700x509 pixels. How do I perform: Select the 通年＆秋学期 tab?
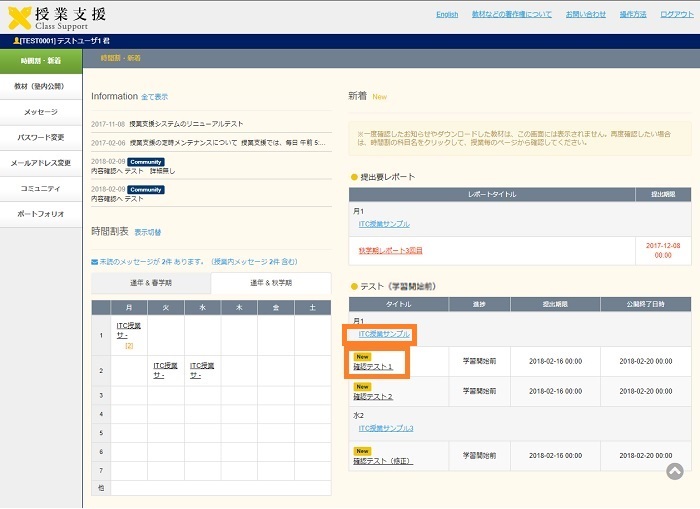click(270, 283)
